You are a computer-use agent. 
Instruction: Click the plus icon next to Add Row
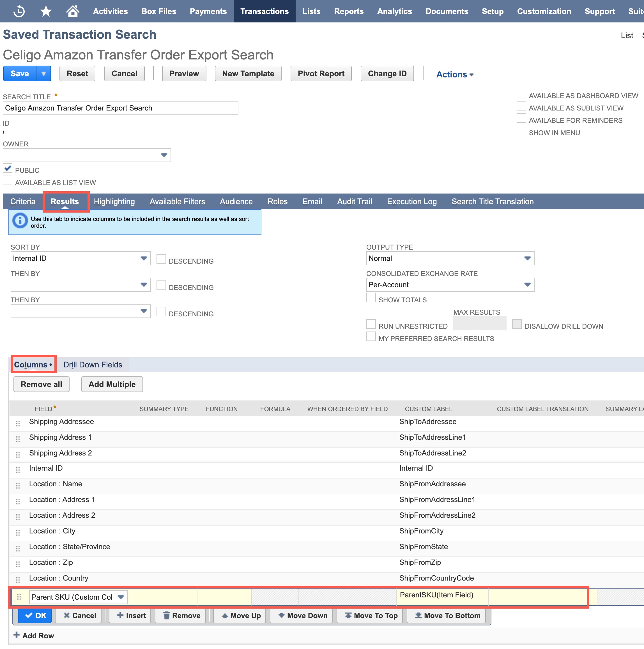coord(17,635)
